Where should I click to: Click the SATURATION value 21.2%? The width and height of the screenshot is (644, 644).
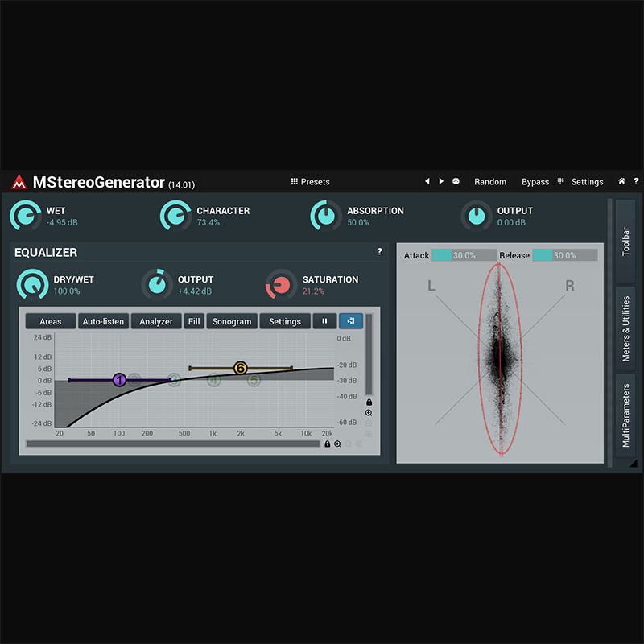(313, 291)
